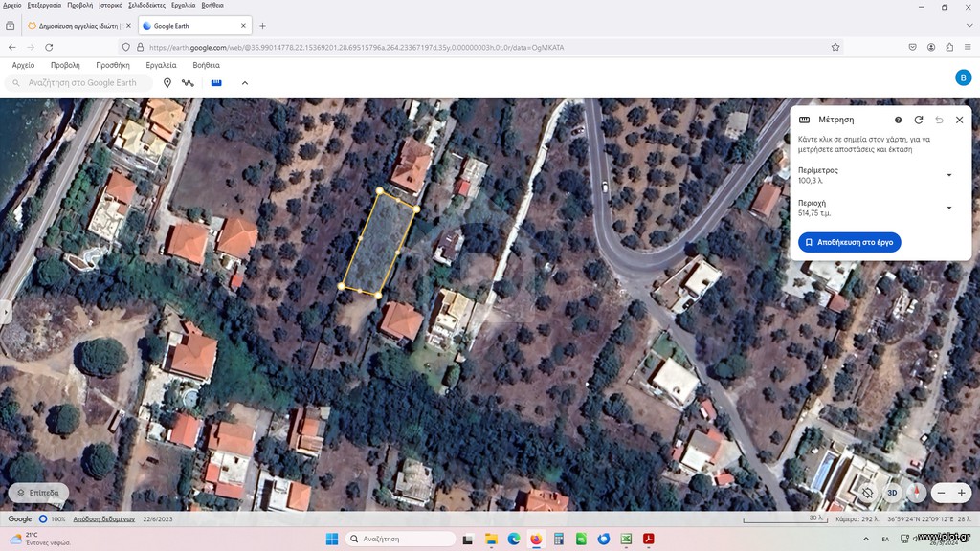Click the tracking protection shield icon
980x551 pixels.
click(126, 47)
